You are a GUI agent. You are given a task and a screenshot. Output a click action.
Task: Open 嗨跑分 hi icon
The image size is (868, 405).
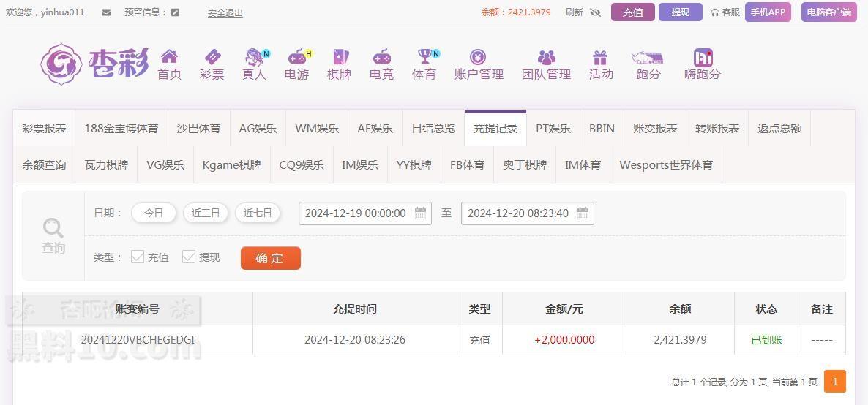point(703,57)
